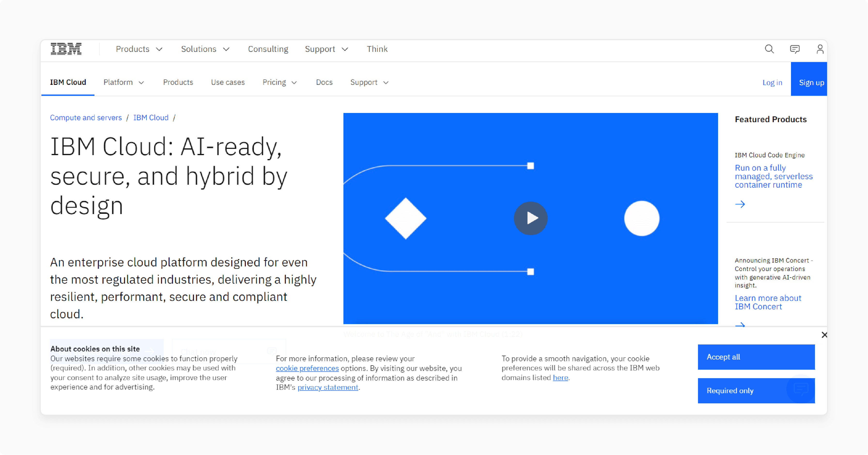
Task: Click the play button on the video thumbnail
Action: pyautogui.click(x=530, y=218)
